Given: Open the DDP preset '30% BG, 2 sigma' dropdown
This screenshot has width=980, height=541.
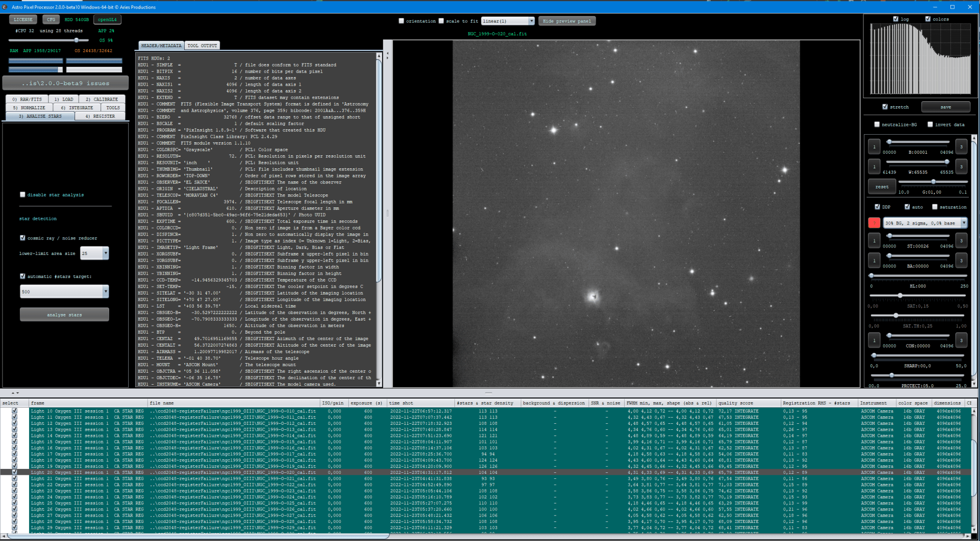Looking at the screenshot, I should click(x=924, y=223).
